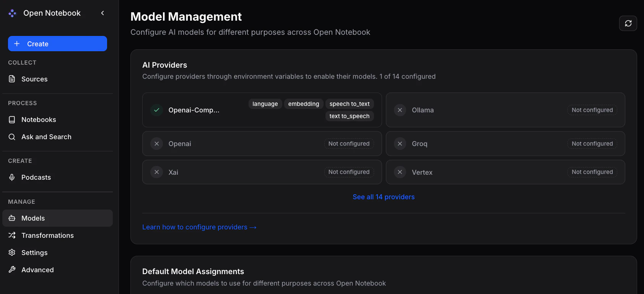644x294 pixels.
Task: Click the speech to_text capability tag
Action: 350,104
